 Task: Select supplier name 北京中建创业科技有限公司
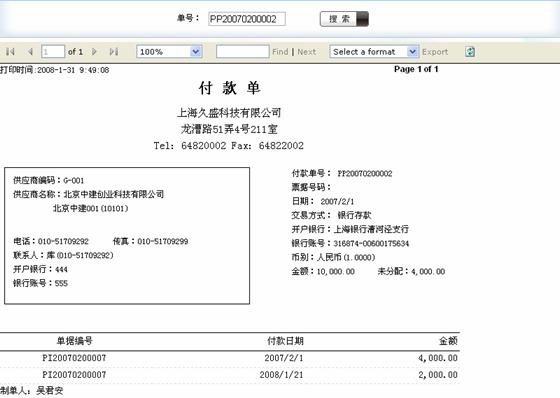[x=114, y=194]
